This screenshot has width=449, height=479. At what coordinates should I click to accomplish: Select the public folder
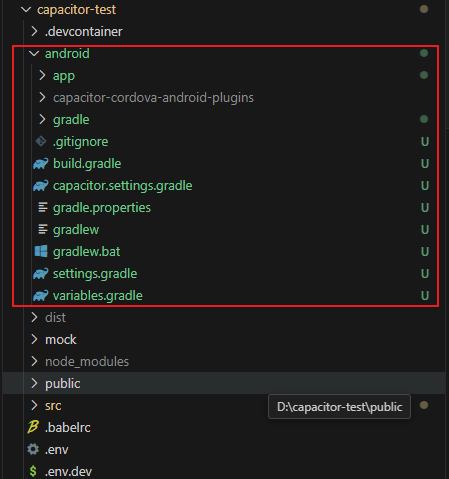tap(63, 384)
